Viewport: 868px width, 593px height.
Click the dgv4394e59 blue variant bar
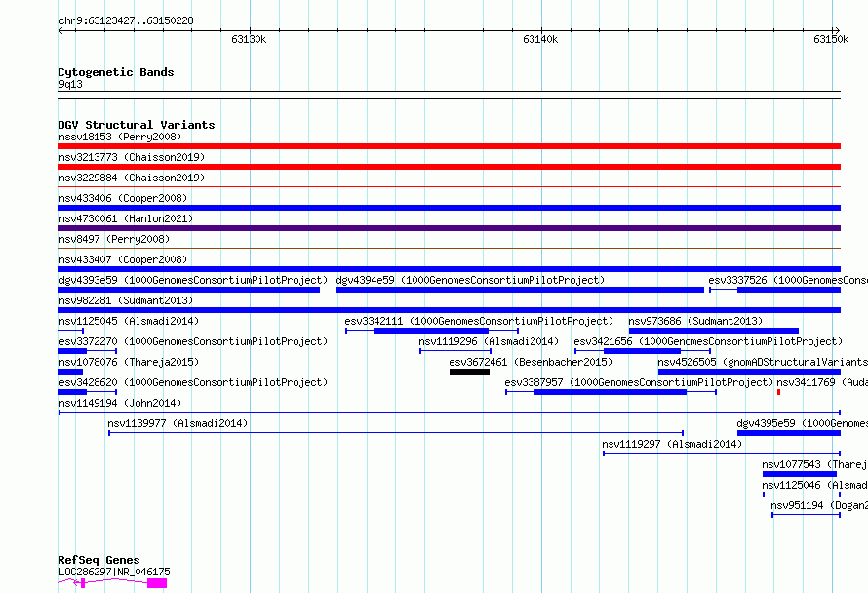(x=520, y=290)
